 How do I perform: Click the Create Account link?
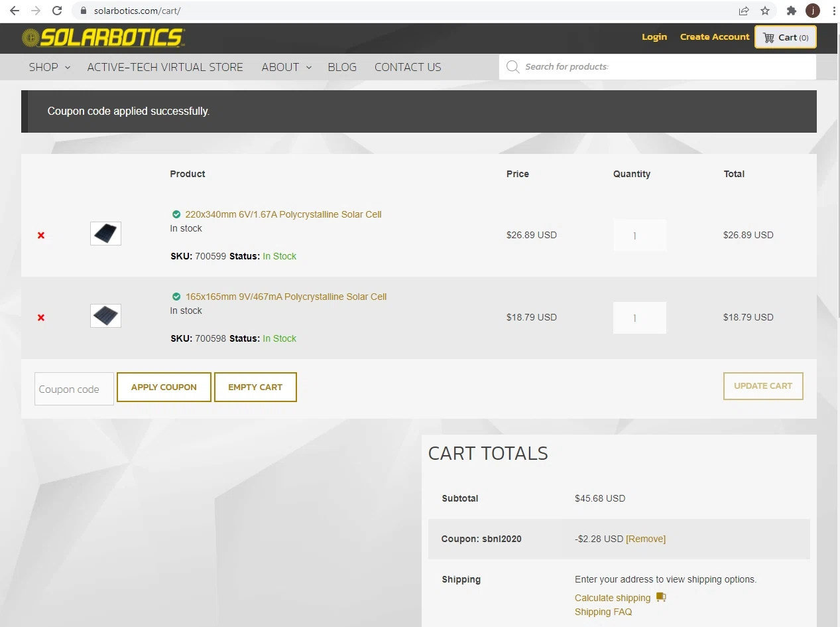(x=715, y=37)
